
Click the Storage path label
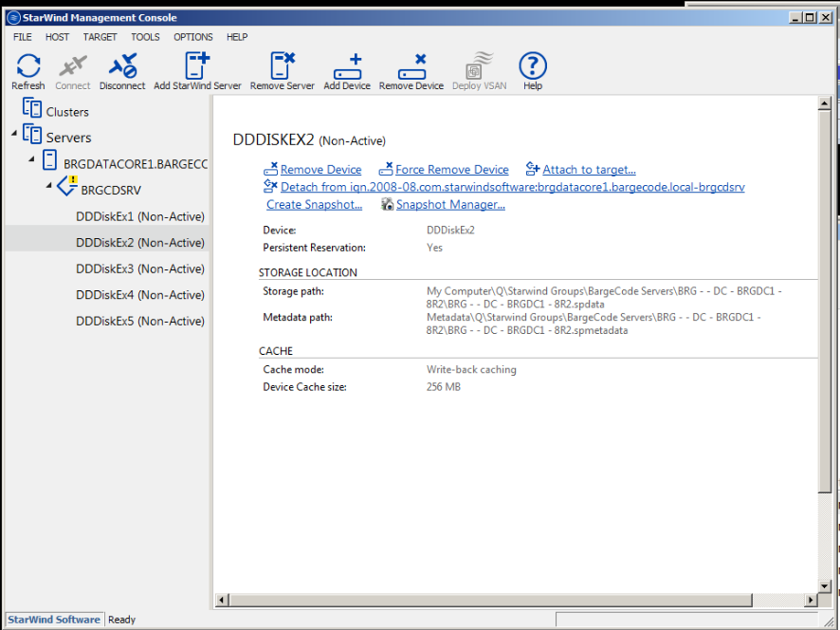pos(294,291)
